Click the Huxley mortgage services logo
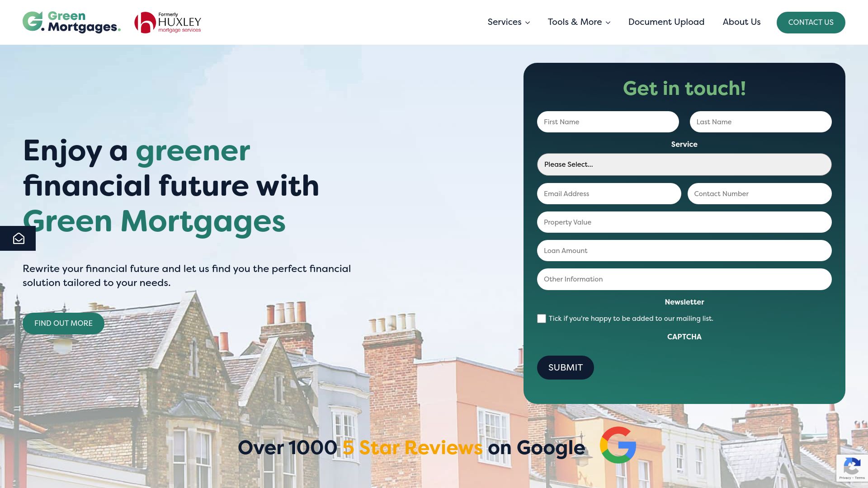Screen dimensions: 868x488 tap(167, 22)
